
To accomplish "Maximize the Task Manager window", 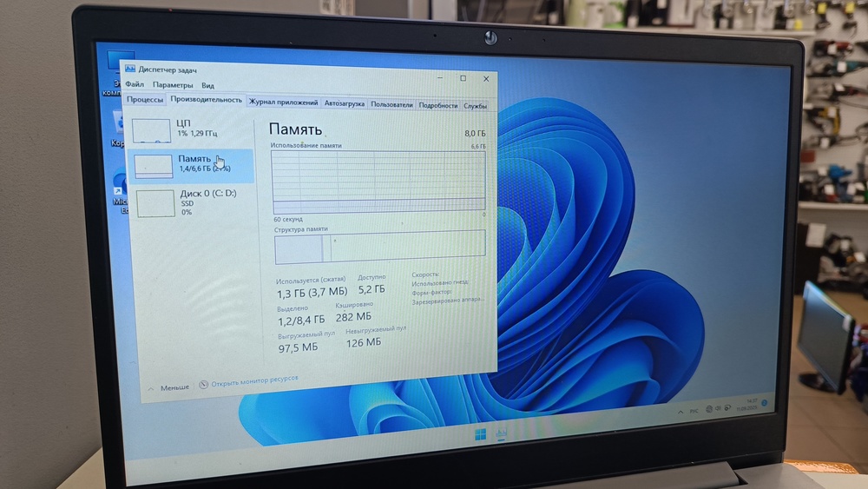I will [x=464, y=78].
